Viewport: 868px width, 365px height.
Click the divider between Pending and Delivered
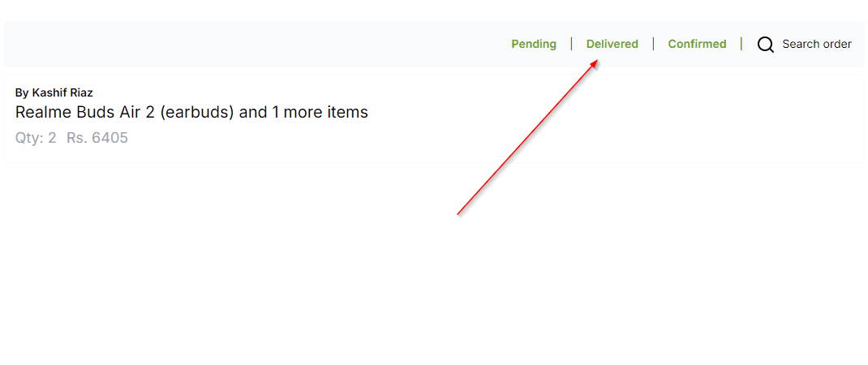(x=571, y=44)
